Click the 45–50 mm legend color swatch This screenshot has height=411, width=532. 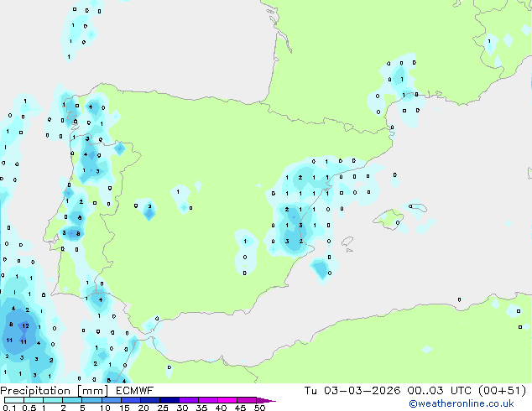pyautogui.click(x=247, y=400)
